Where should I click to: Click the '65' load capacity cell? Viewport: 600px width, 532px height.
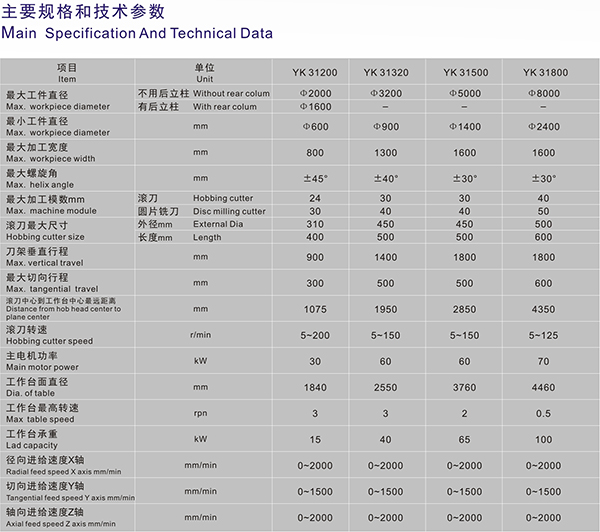465,439
